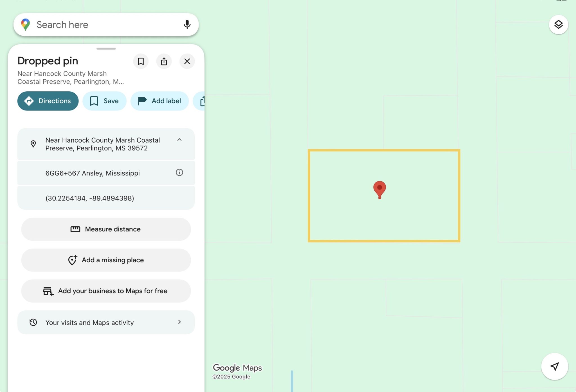Click the share icon in panel header
576x392 pixels.
pos(164,61)
